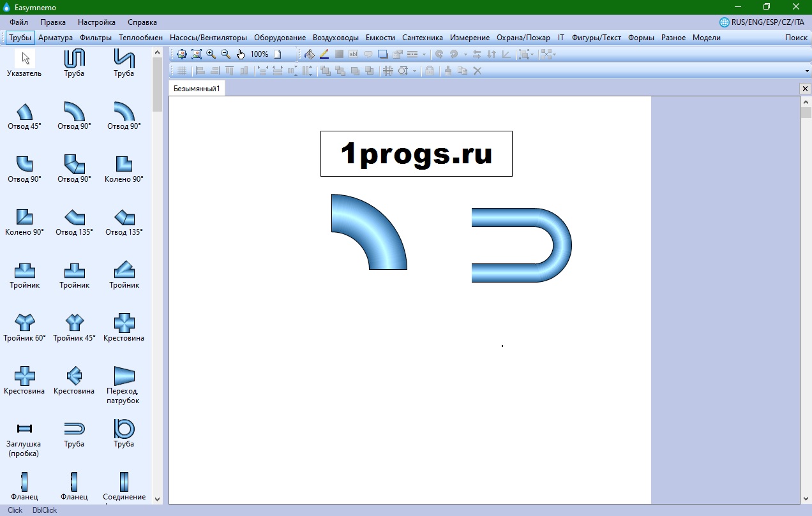Open the Воздуховоды category
The height and width of the screenshot is (516, 812).
335,38
